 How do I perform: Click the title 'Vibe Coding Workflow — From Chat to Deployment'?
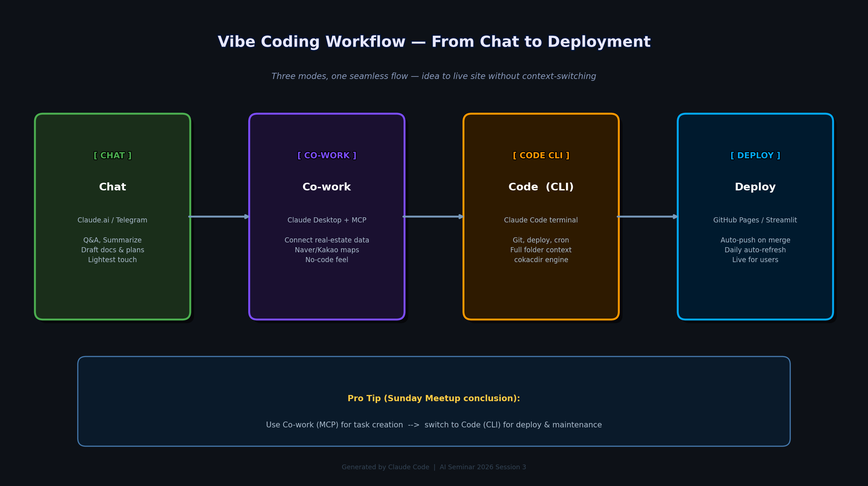click(434, 42)
